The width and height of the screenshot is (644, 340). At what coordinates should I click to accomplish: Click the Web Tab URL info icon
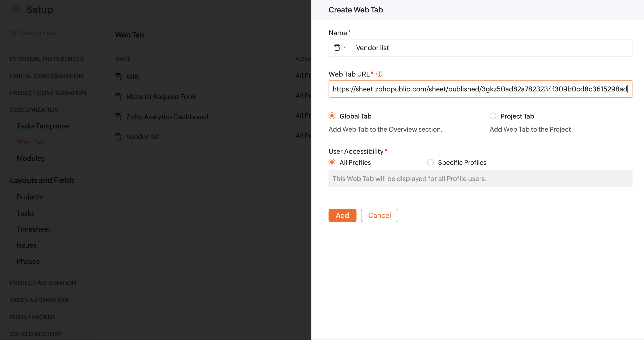point(379,74)
